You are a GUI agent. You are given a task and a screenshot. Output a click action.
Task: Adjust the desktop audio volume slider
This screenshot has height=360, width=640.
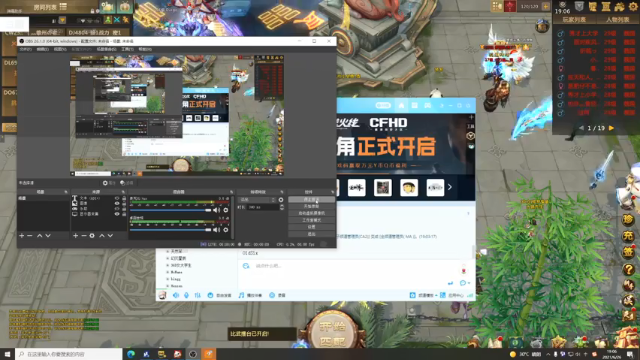point(170,230)
